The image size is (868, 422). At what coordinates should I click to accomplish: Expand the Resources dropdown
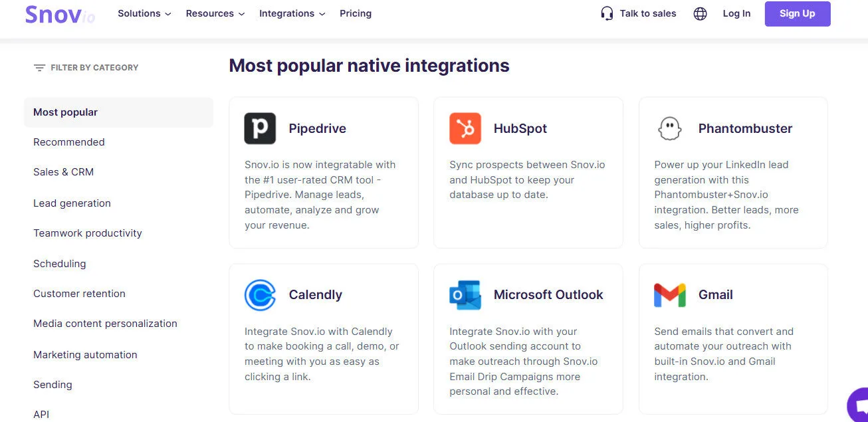pos(214,13)
